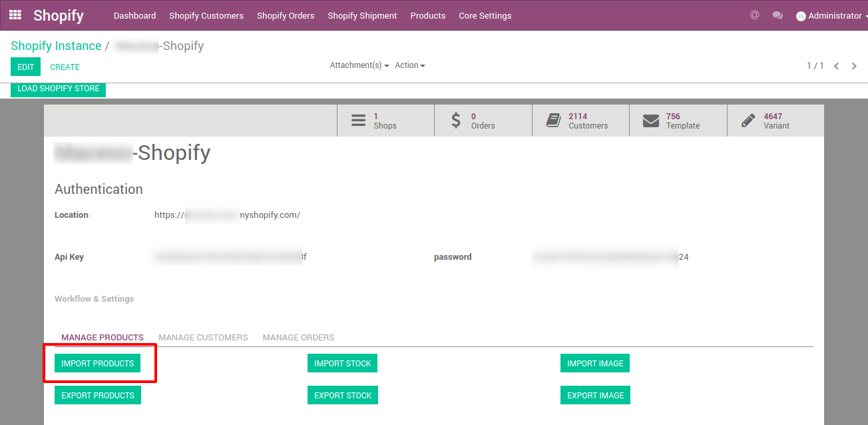The height and width of the screenshot is (425, 868).
Task: Open the Variant stat with pencil icon
Action: 775,121
